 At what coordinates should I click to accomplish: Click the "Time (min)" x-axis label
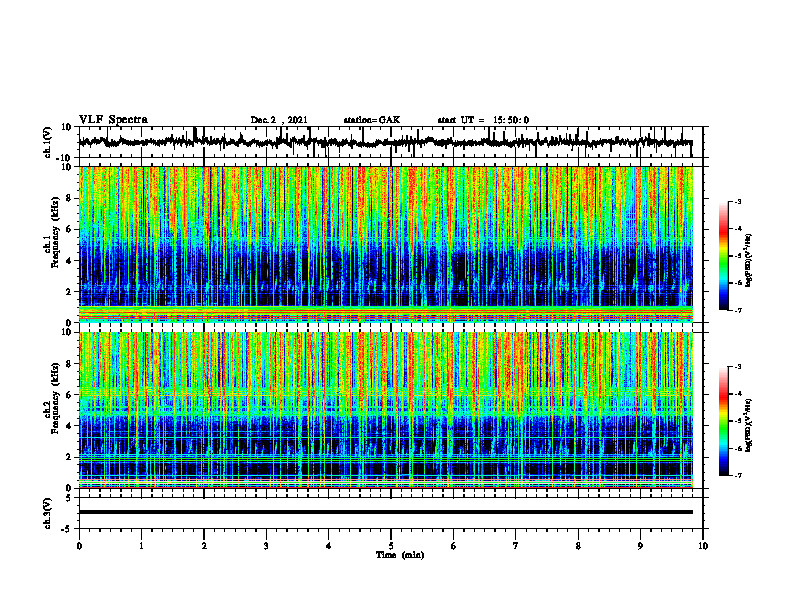(400, 555)
